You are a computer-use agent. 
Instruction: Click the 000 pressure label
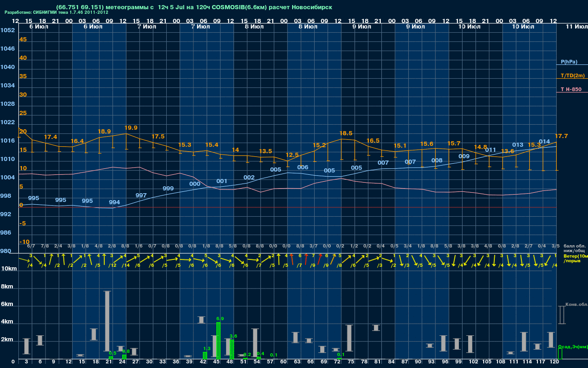click(x=195, y=184)
